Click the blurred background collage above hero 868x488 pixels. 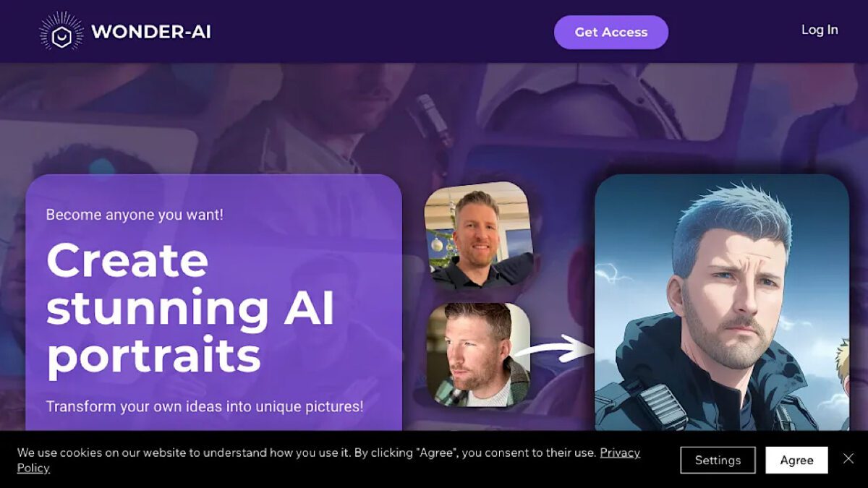tap(434, 116)
